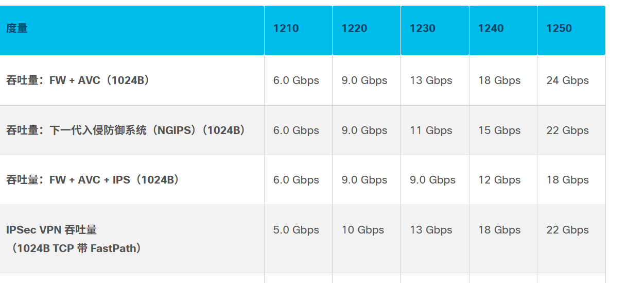
Task: Select the 1250 model header cell
Action: [571, 30]
